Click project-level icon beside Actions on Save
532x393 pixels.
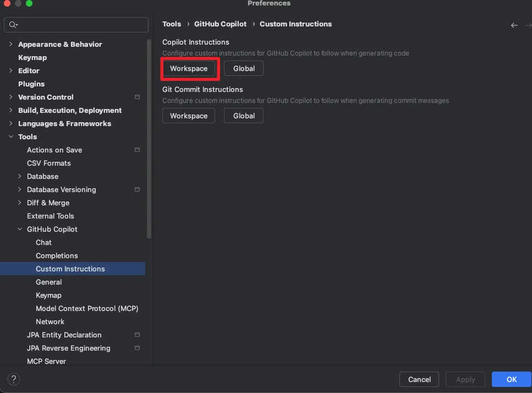(137, 150)
